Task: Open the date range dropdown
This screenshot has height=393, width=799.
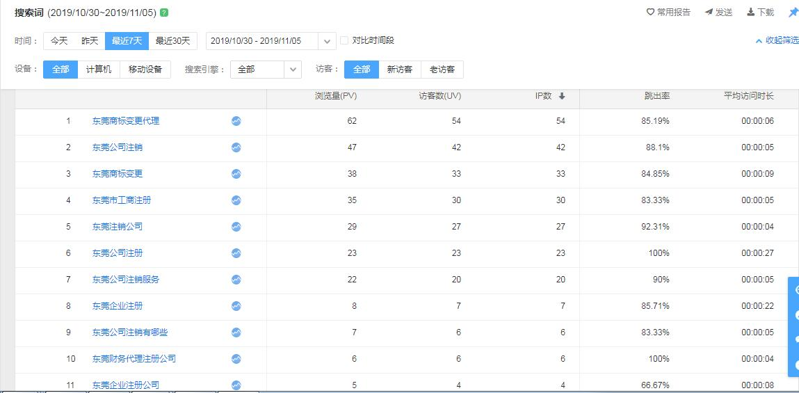Action: (327, 41)
